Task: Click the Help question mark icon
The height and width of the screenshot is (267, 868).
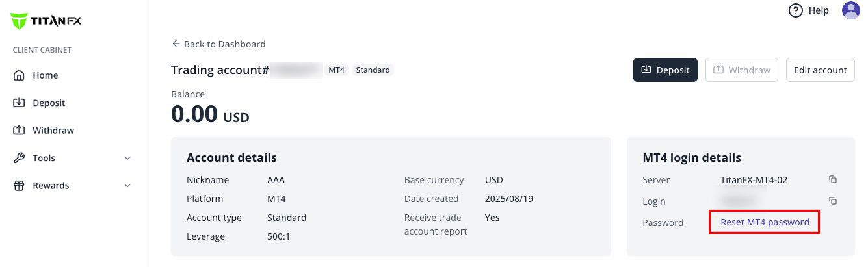Action: [x=796, y=10]
